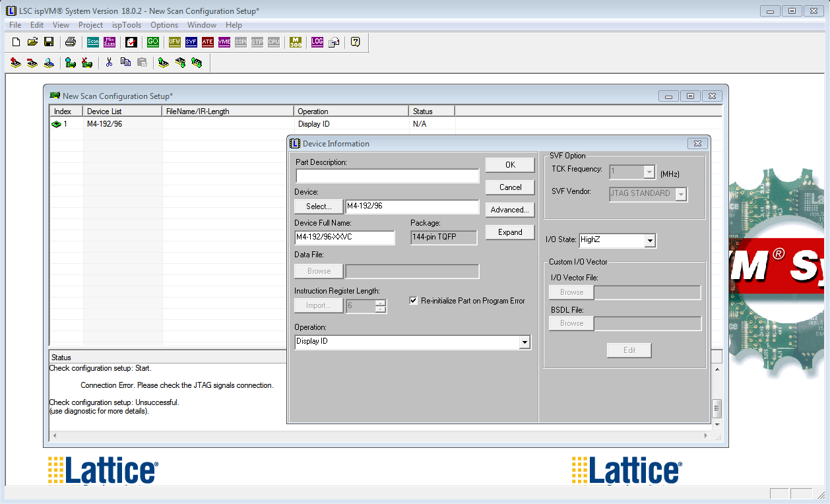Click the M300 toolbar icon

(x=296, y=42)
